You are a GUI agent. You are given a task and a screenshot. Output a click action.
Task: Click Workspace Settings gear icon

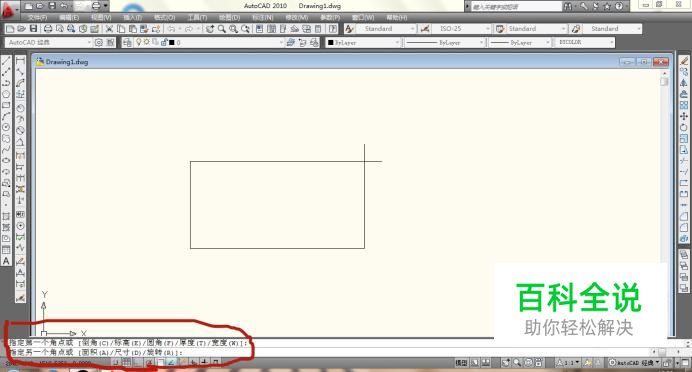coord(99,42)
